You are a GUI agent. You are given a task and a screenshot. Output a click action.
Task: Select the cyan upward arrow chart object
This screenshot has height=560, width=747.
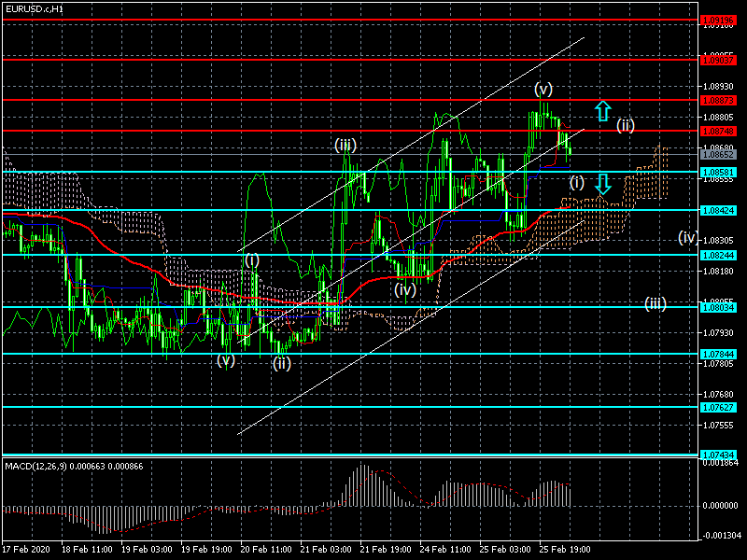[x=602, y=111]
